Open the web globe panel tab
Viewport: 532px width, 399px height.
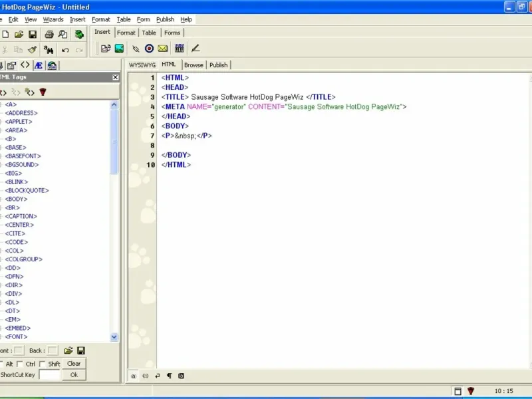52,65
